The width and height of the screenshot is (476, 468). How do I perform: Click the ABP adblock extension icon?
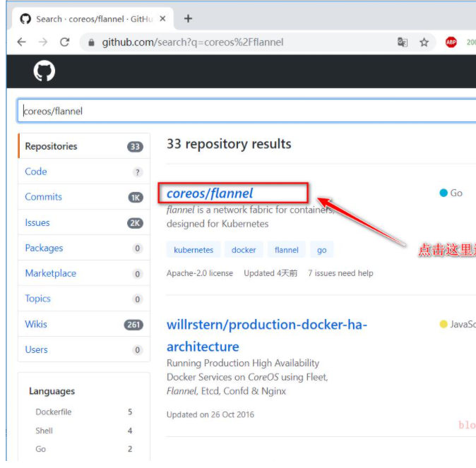pyautogui.click(x=451, y=42)
